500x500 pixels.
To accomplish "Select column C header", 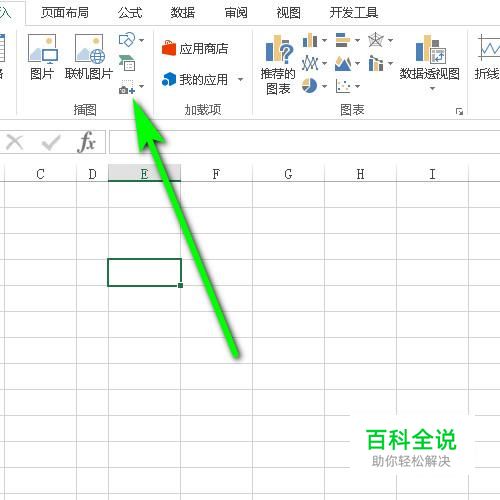I will click(40, 174).
